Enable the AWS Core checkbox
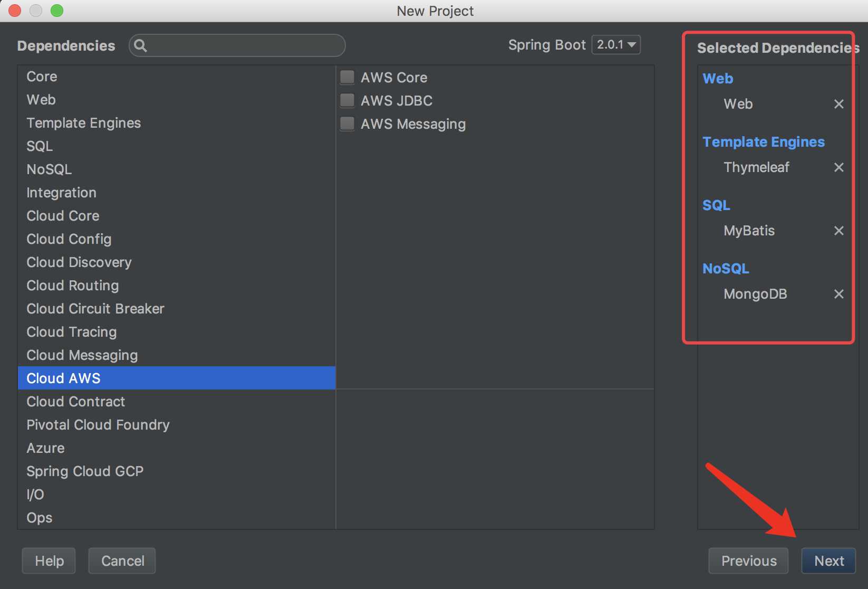The image size is (868, 589). pos(347,77)
